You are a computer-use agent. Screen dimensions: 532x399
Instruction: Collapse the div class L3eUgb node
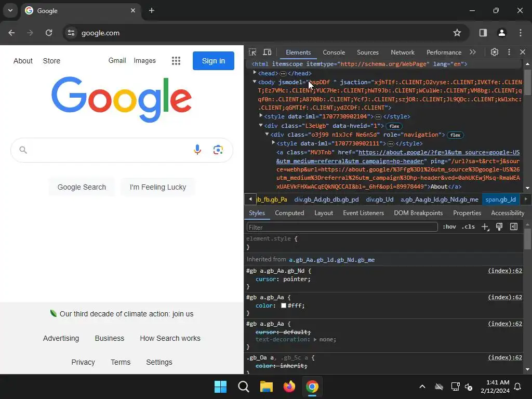pos(261,125)
